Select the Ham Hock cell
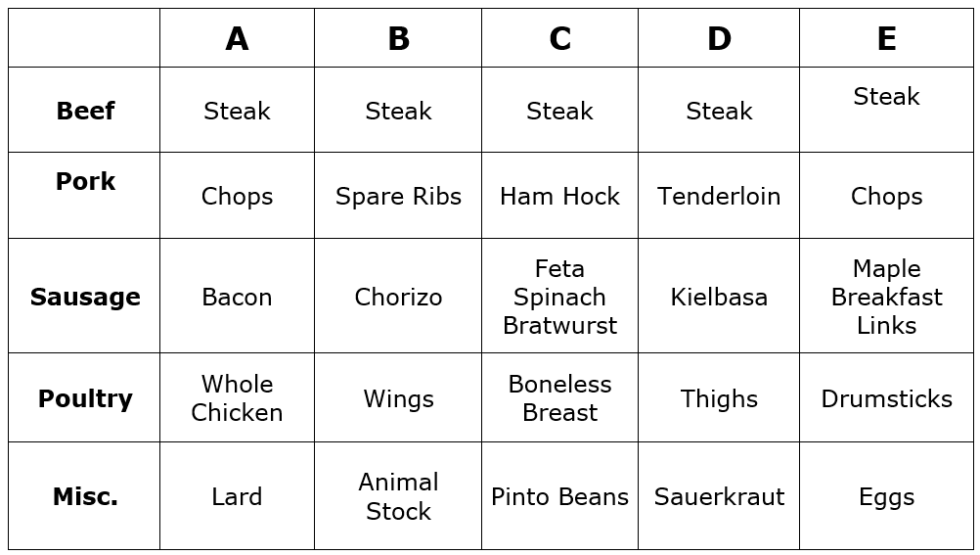Viewport: 980px width, 555px height. click(559, 196)
